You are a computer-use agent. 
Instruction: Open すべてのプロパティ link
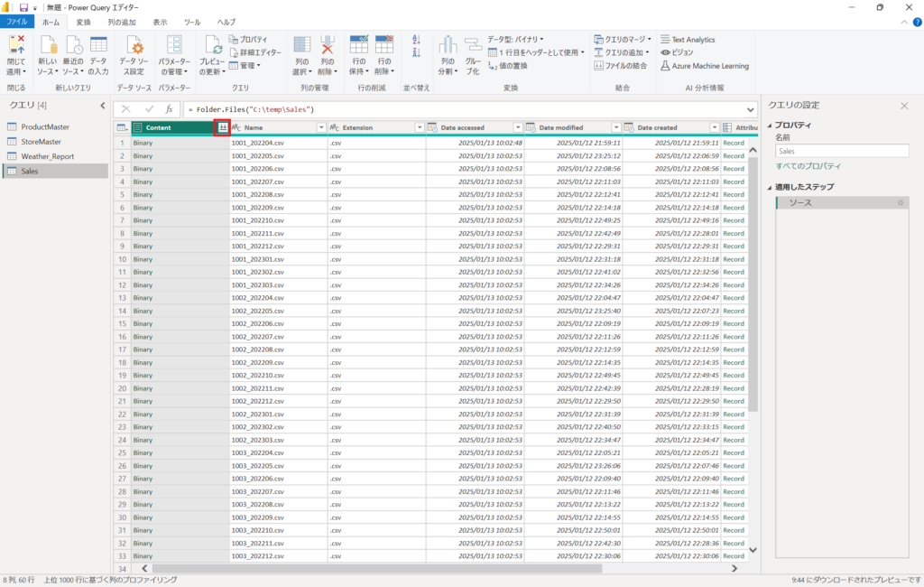click(808, 166)
